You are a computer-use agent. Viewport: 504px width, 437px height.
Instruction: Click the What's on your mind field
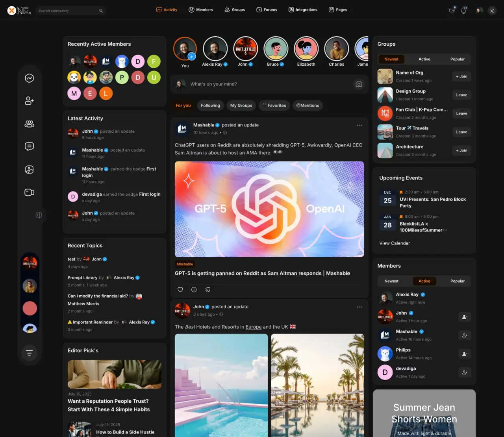(x=269, y=84)
